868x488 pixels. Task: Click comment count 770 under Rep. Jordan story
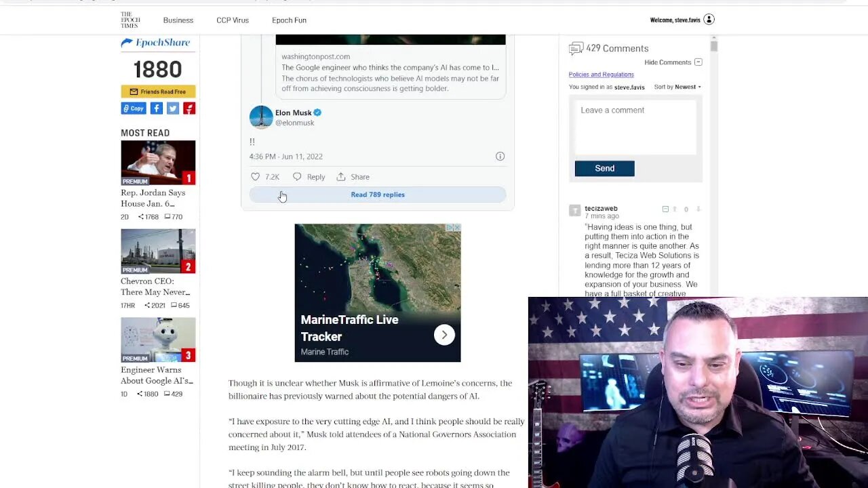(x=174, y=217)
